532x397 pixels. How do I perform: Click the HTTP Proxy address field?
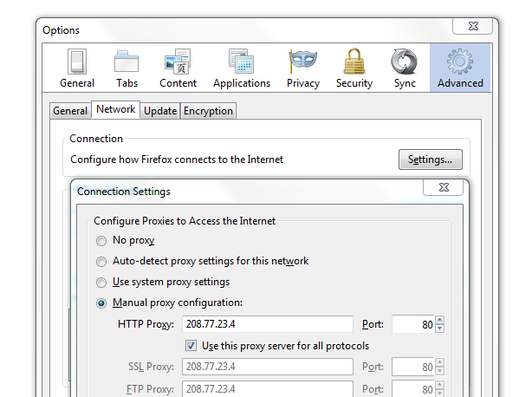pos(268,324)
